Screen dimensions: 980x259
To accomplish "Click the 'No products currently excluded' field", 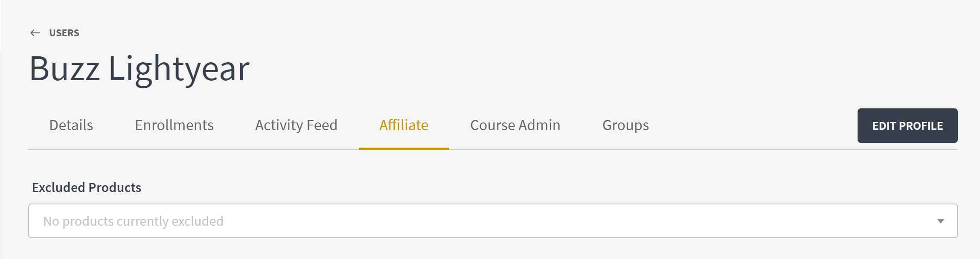I will tap(493, 221).
